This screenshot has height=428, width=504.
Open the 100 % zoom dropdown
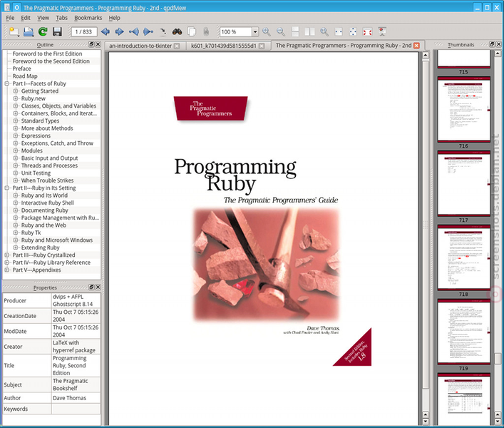(x=255, y=32)
